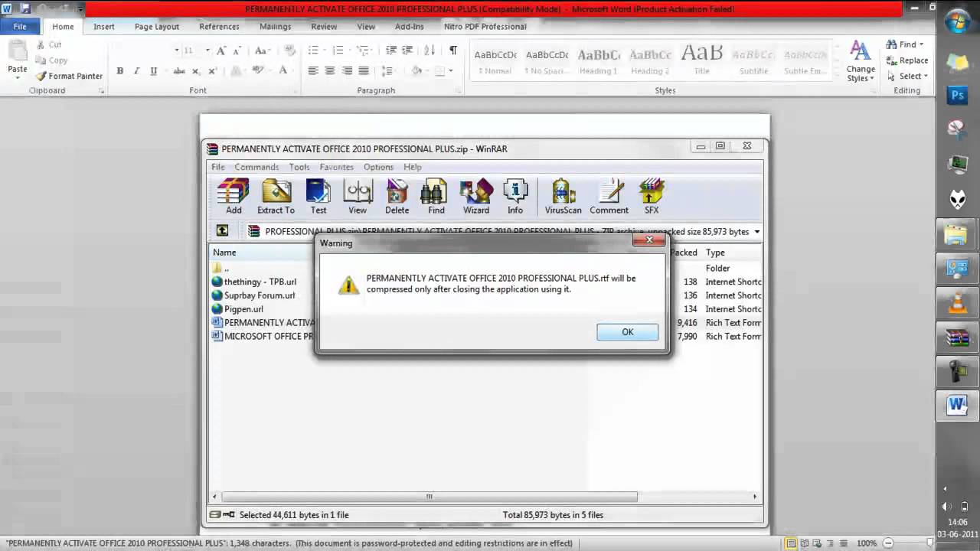Toggle Center alignment in Word ribbon
980x551 pixels.
click(330, 71)
